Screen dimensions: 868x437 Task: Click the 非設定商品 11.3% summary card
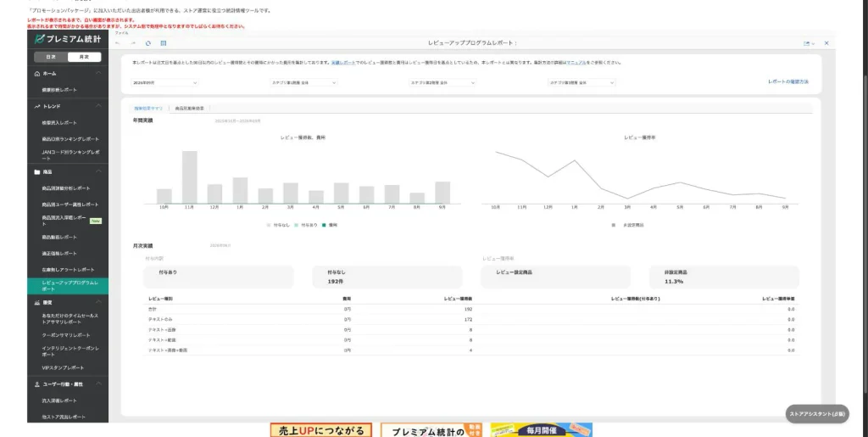coord(724,277)
